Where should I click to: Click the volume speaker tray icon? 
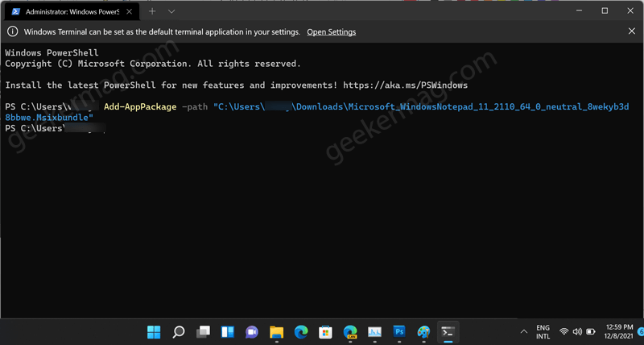[x=577, y=331]
